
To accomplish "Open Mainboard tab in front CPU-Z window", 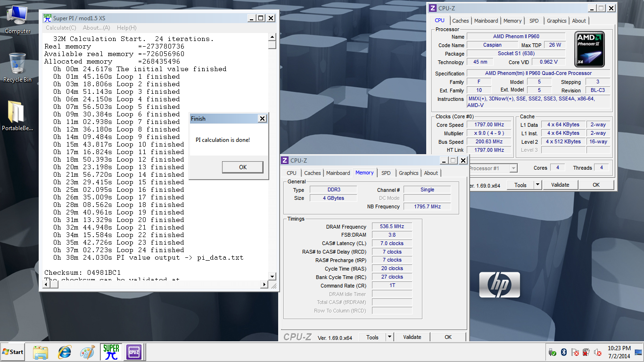I will [338, 173].
